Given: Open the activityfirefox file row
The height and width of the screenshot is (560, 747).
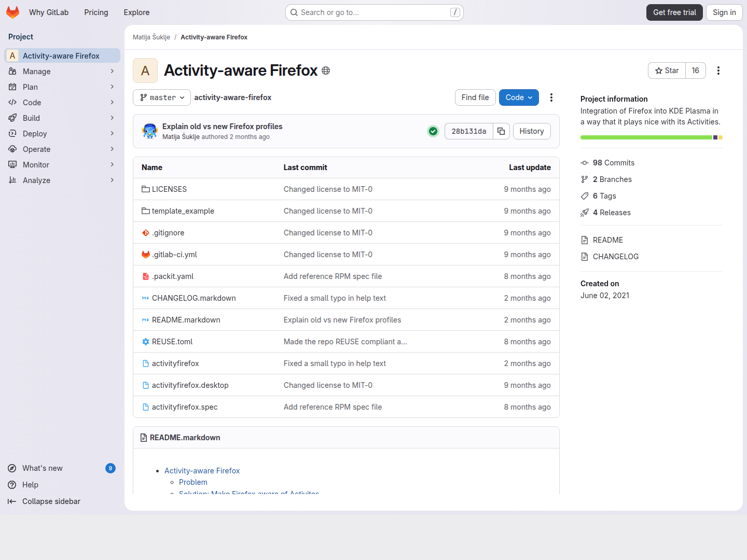Looking at the screenshot, I should tap(346, 363).
